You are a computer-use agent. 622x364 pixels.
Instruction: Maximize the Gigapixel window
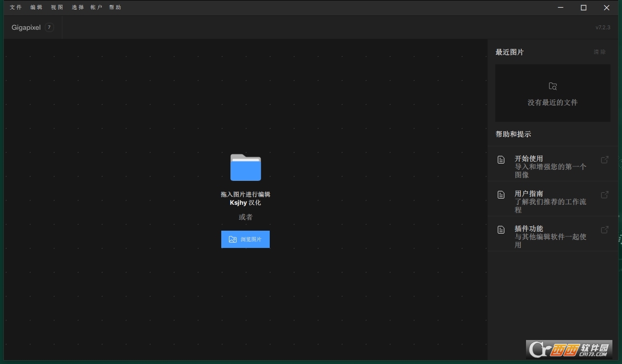tap(584, 8)
